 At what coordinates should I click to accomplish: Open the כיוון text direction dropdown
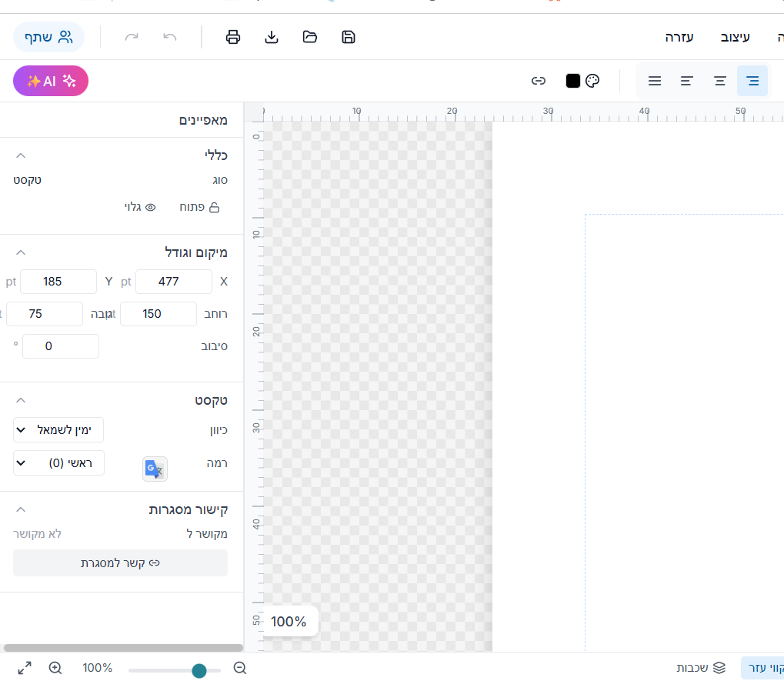point(58,429)
